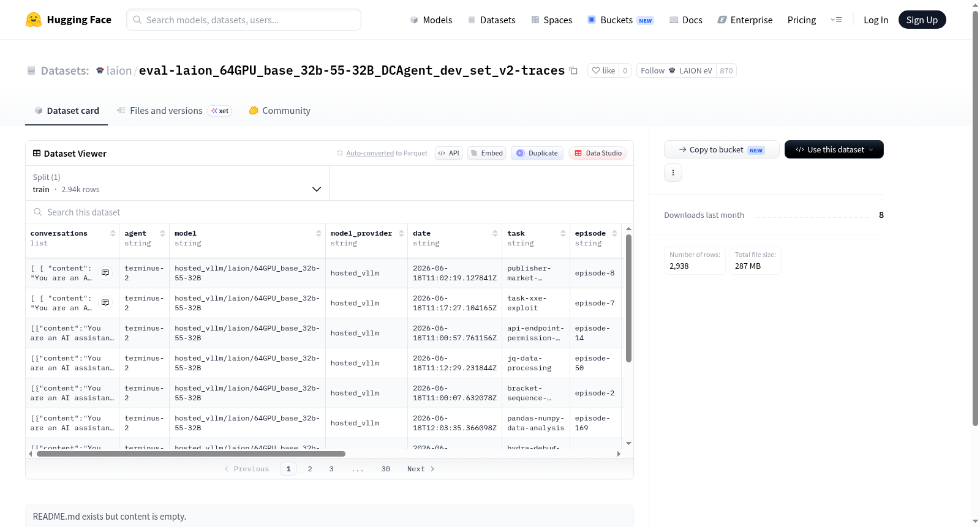980x527 pixels.
Task: Go to Spaces in navigation
Action: pos(551,20)
